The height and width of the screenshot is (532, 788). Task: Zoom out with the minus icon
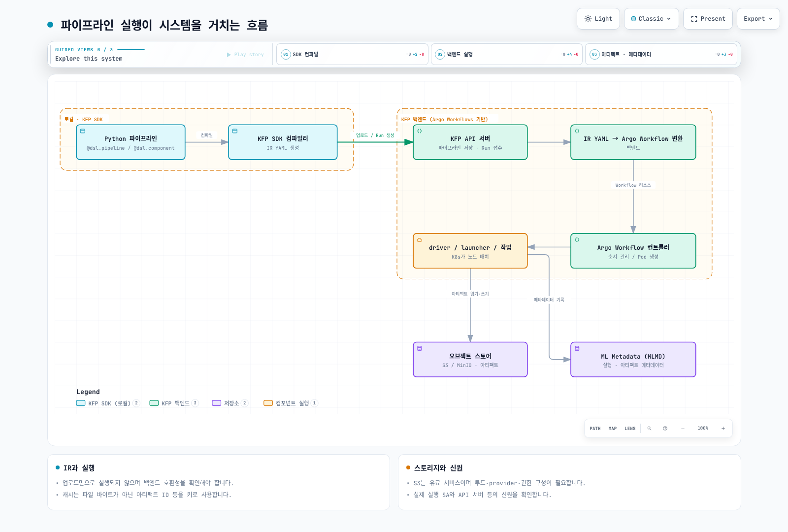pos(683,429)
